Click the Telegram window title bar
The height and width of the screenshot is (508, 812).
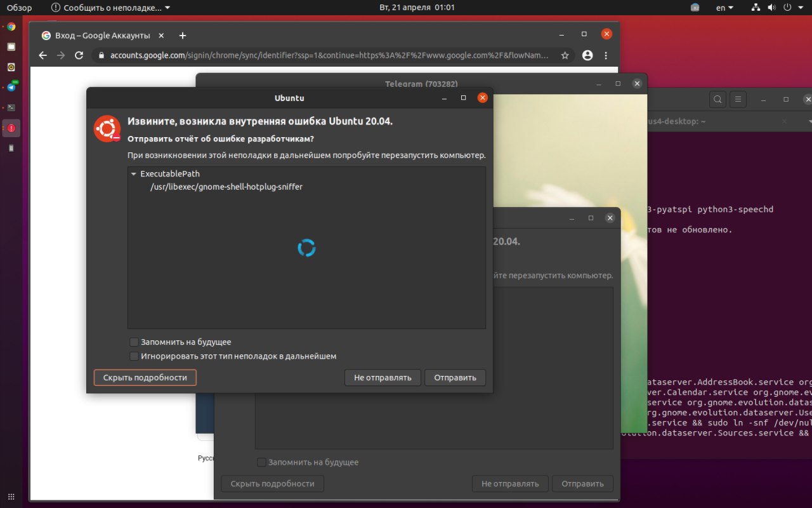(x=421, y=84)
